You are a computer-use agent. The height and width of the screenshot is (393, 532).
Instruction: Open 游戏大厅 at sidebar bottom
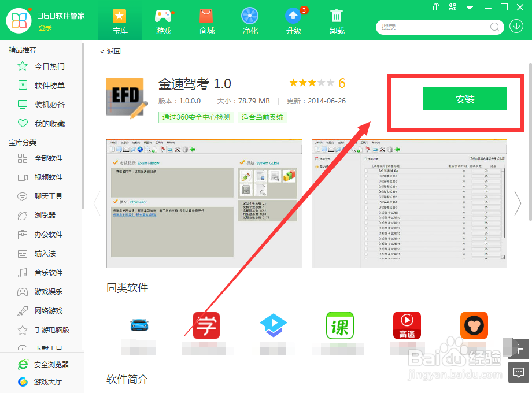tap(40, 382)
